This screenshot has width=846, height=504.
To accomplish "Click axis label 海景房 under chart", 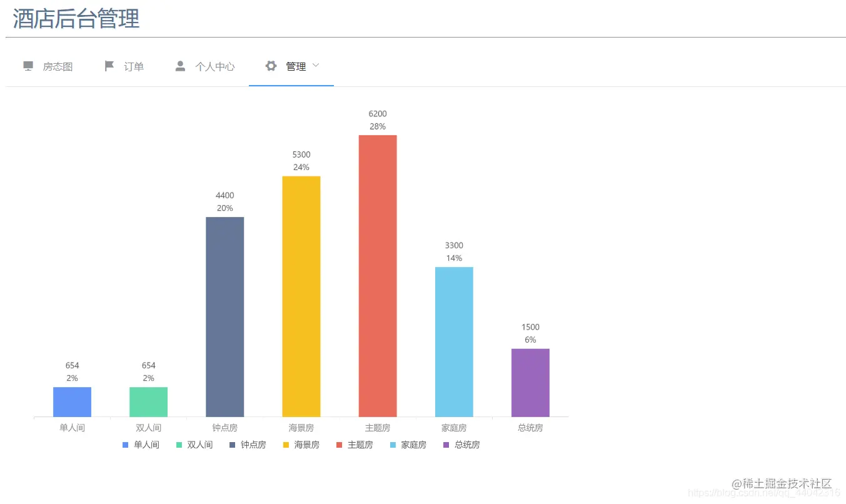I will 301,428.
